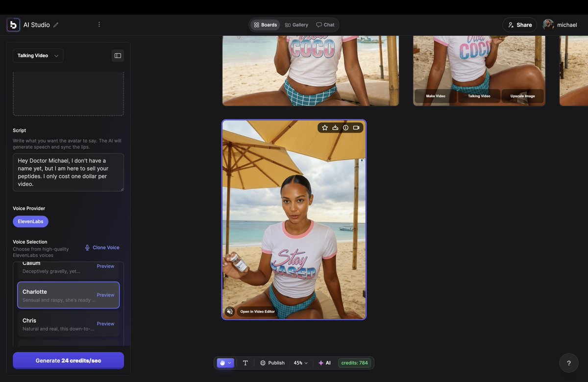Click the AI Studio project title
The image size is (588, 382).
37,25
